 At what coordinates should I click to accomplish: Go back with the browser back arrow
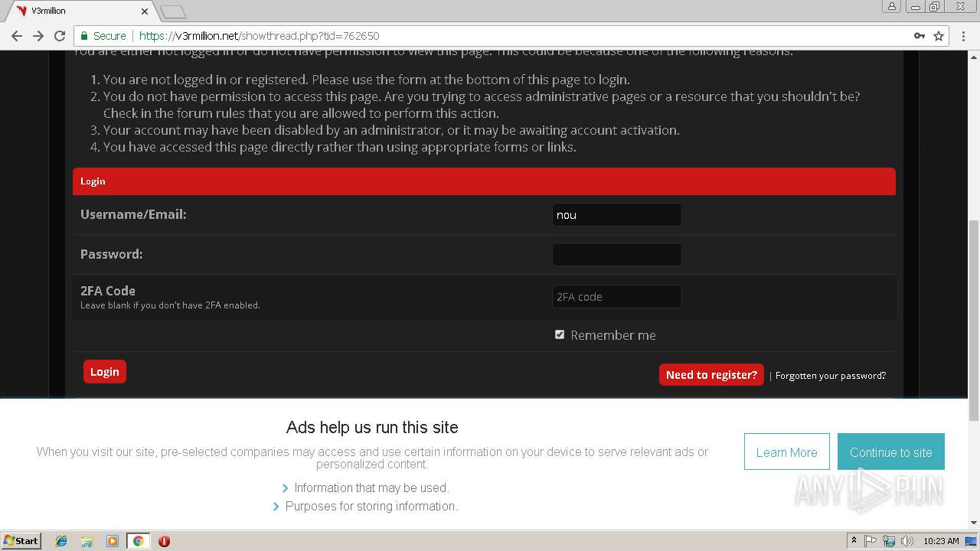click(x=17, y=36)
